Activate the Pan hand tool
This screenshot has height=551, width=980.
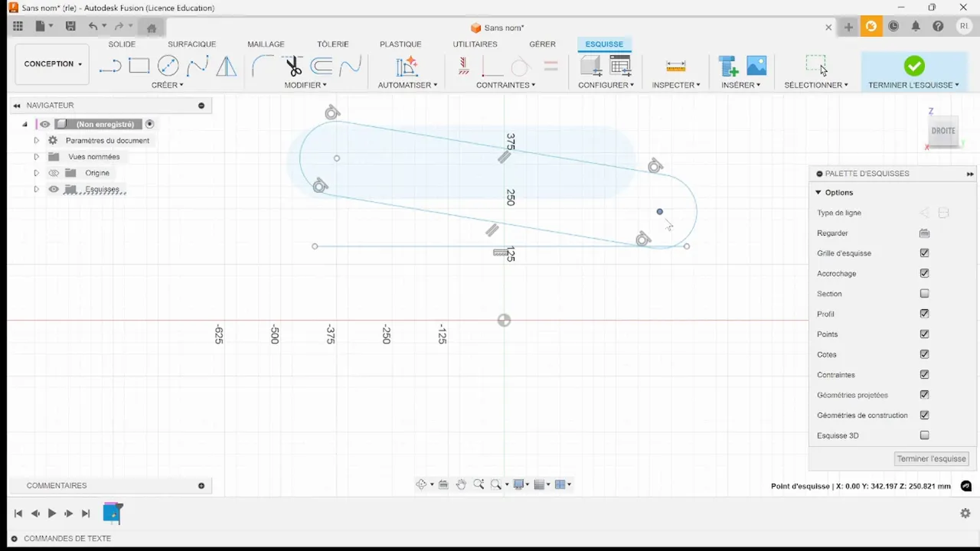461,484
